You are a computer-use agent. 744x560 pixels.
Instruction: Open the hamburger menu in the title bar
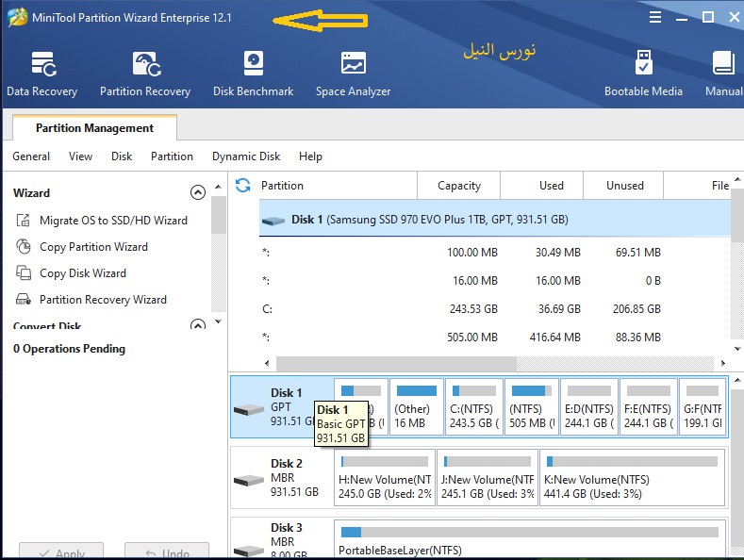(x=655, y=17)
